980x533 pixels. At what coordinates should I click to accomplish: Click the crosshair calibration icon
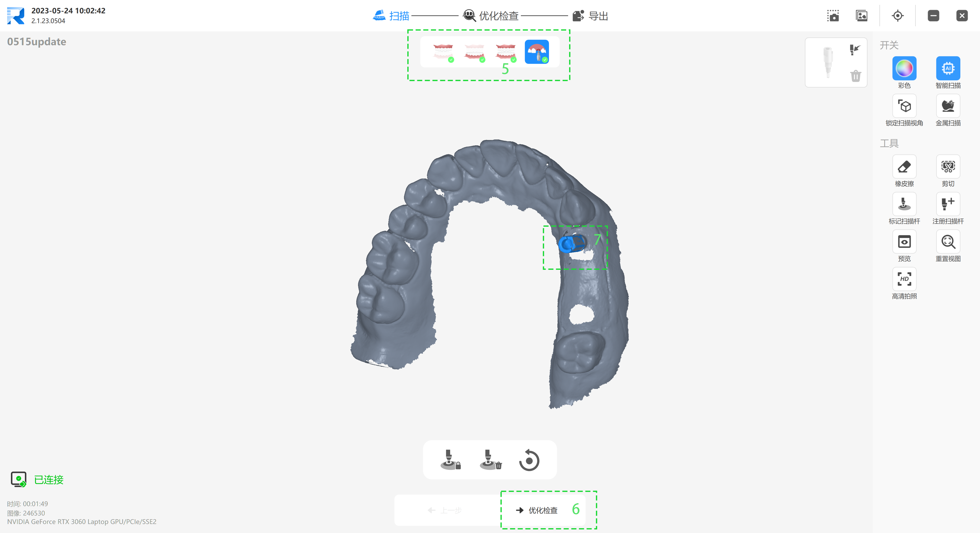coord(898,16)
